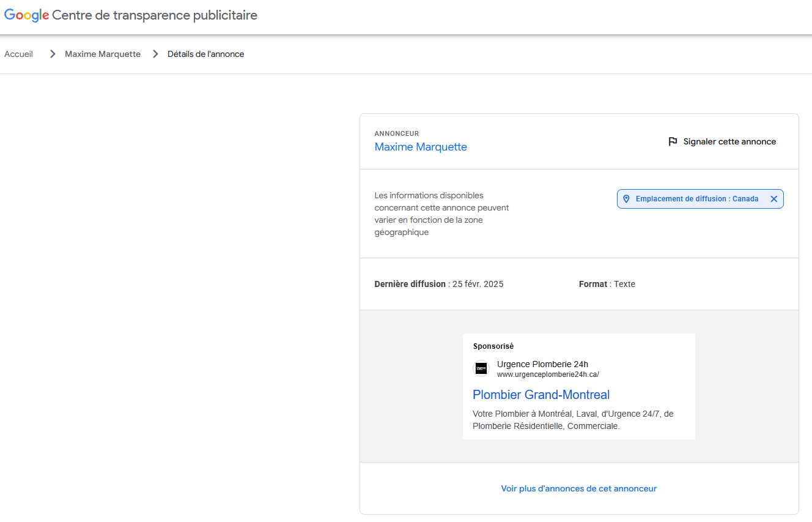Click the flag icon to report the ad

[673, 142]
